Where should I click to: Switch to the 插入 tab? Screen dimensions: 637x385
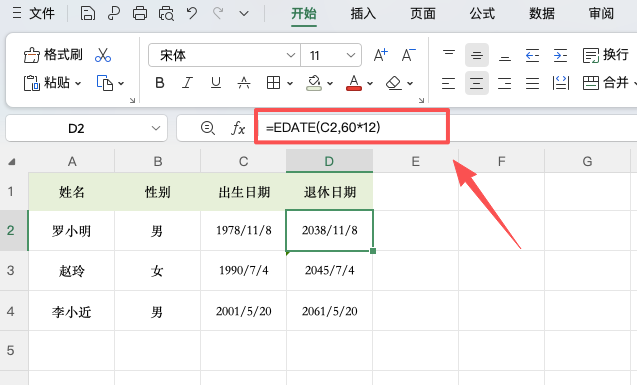[x=363, y=13]
